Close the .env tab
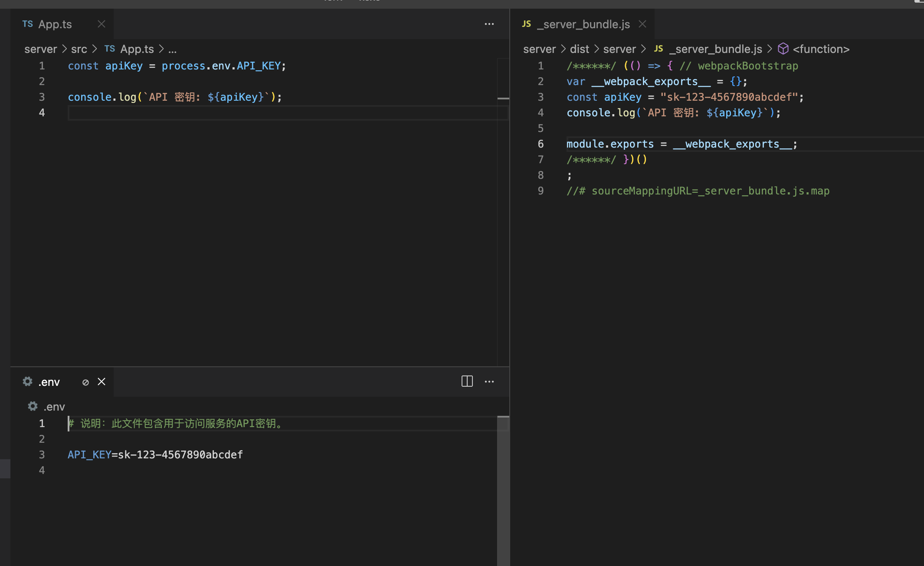Image resolution: width=924 pixels, height=566 pixels. [101, 382]
